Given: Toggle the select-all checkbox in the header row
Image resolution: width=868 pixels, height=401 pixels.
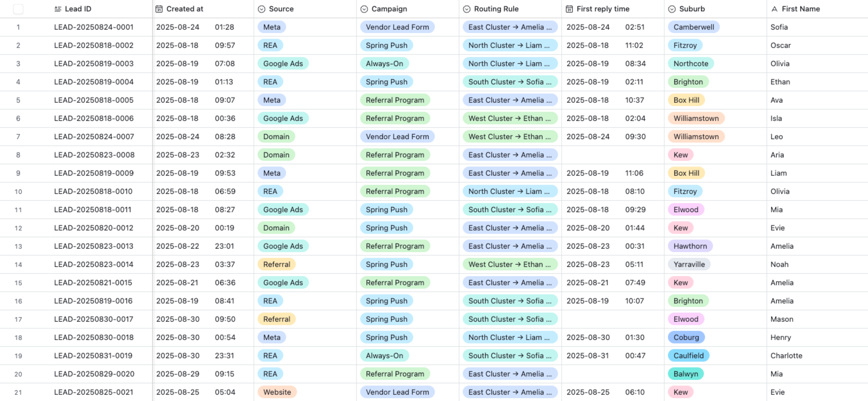Looking at the screenshot, I should pos(19,9).
